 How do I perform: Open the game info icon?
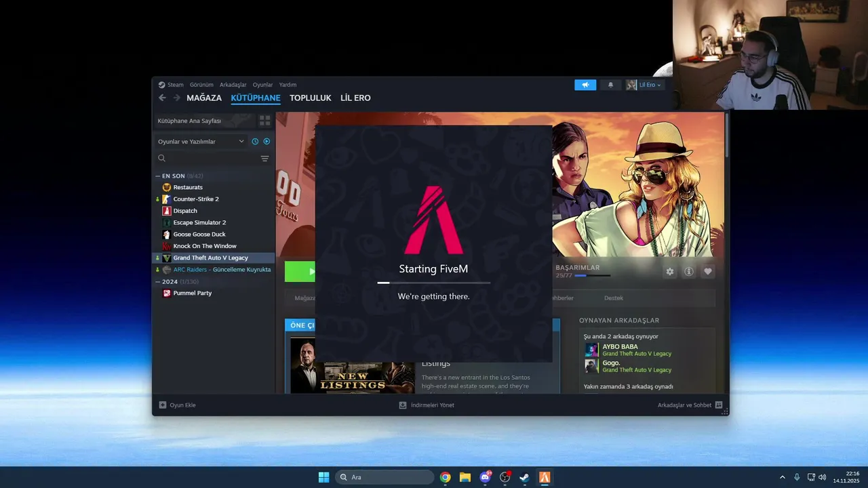tap(689, 271)
